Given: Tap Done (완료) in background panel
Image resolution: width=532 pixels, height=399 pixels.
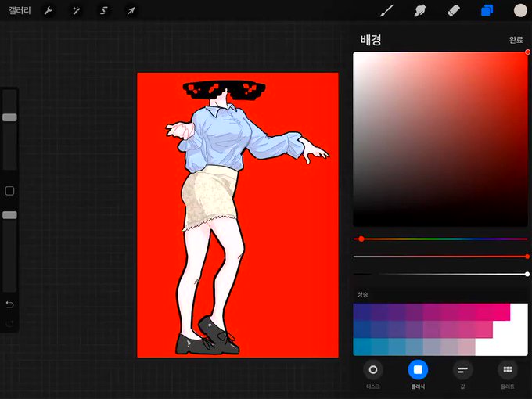Looking at the screenshot, I should [516, 40].
